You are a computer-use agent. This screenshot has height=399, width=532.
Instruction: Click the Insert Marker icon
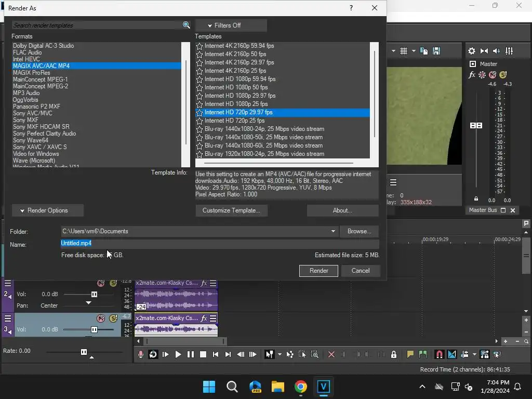[410, 354]
